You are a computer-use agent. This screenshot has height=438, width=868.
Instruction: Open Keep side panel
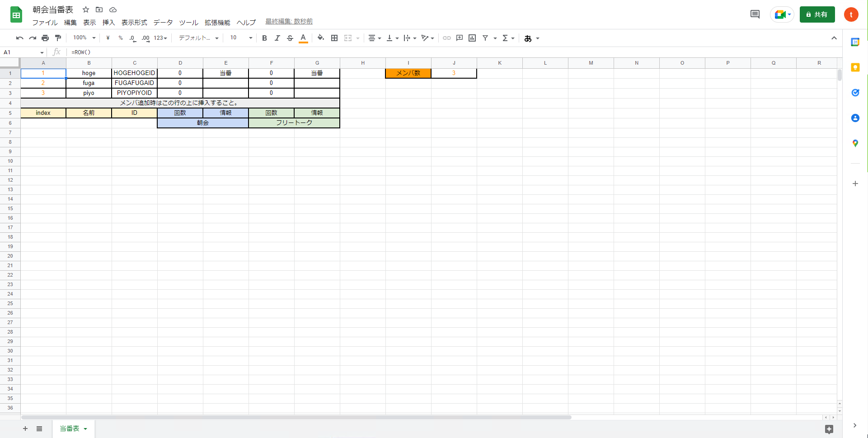tap(855, 67)
